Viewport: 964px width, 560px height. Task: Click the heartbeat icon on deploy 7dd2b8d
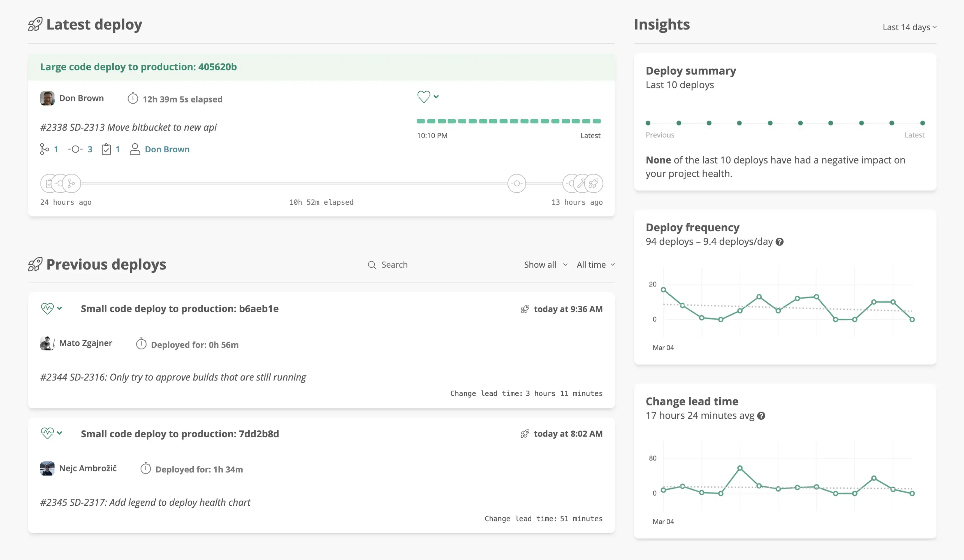pos(47,433)
